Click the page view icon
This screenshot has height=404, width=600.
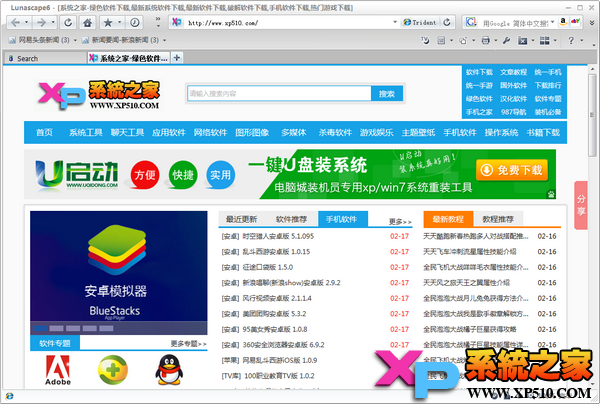click(442, 41)
